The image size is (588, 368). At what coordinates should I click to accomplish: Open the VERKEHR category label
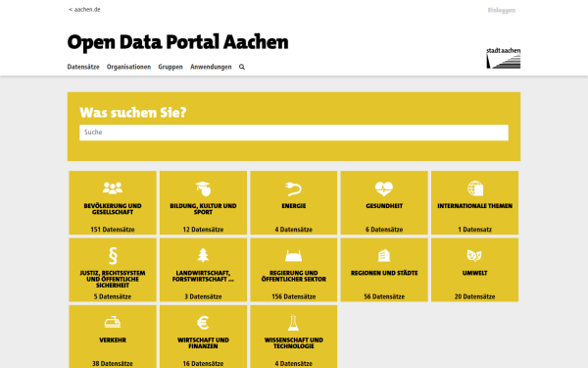tap(113, 341)
